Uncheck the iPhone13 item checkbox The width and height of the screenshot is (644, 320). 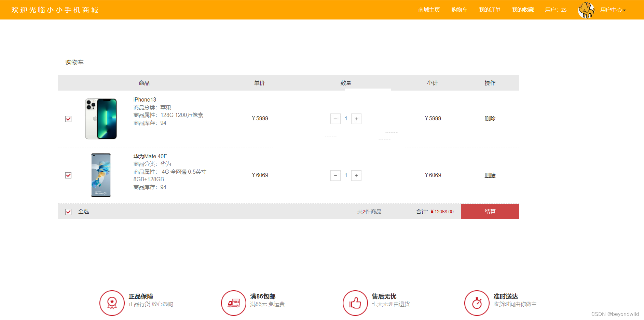68,119
